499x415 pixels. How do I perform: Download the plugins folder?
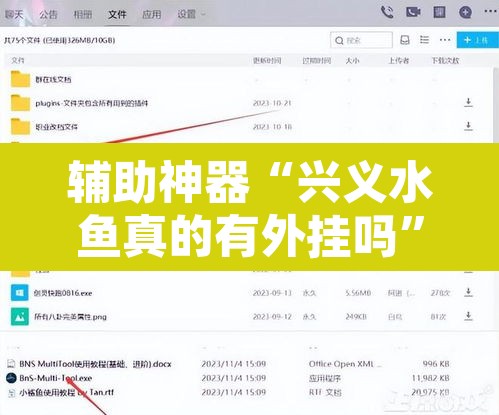(468, 102)
